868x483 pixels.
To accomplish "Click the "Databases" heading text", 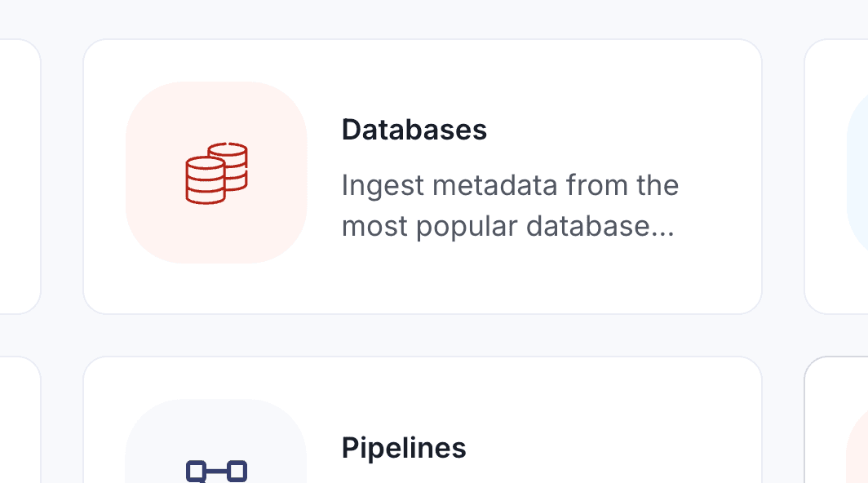I will tap(414, 130).
